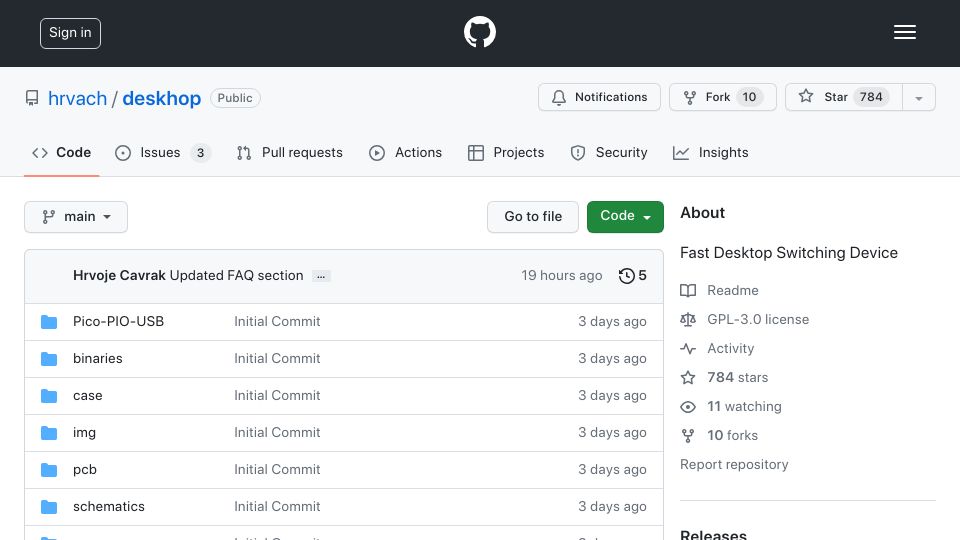Open Initial Commit message in schematics row
The width and height of the screenshot is (960, 540).
(277, 507)
